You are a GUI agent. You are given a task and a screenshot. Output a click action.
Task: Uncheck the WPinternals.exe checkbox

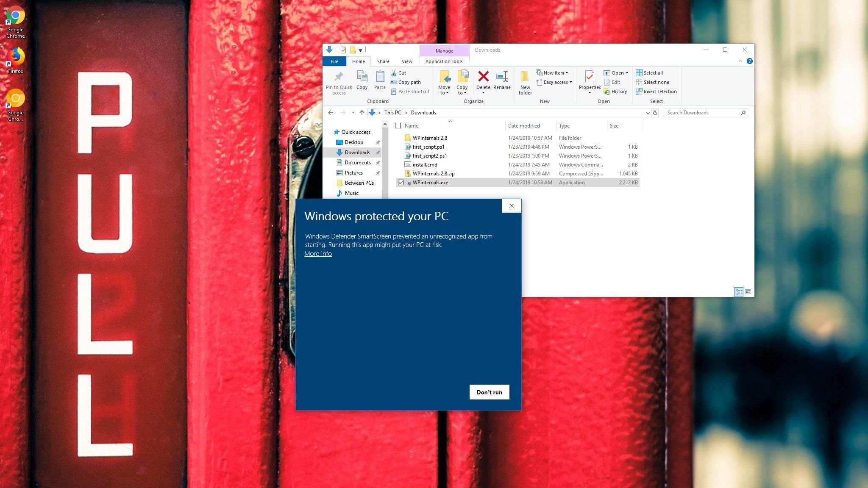coord(401,183)
